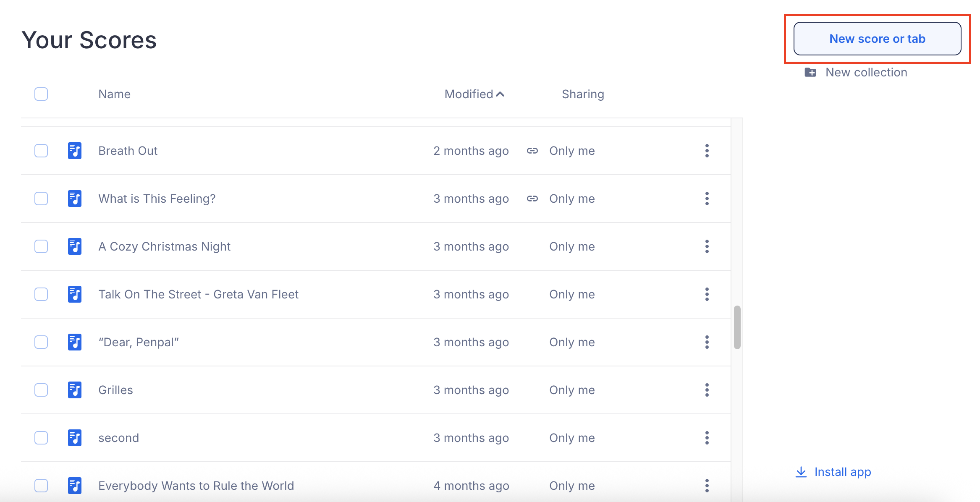Screen dimensions: 980x502
Task: Open the shared link icon for Breath Out
Action: [x=532, y=151]
